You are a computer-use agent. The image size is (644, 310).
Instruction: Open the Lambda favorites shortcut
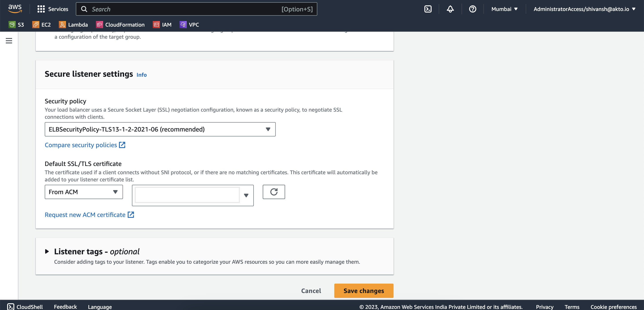[74, 25]
